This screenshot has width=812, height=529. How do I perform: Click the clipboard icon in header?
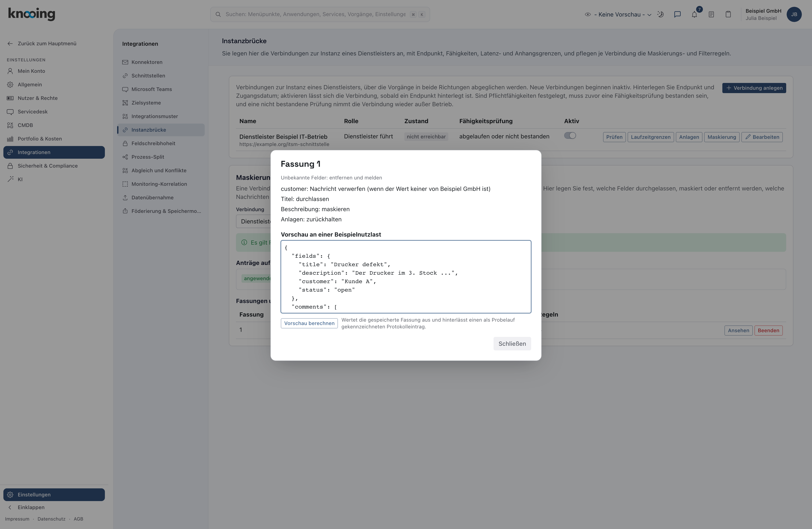tap(728, 14)
